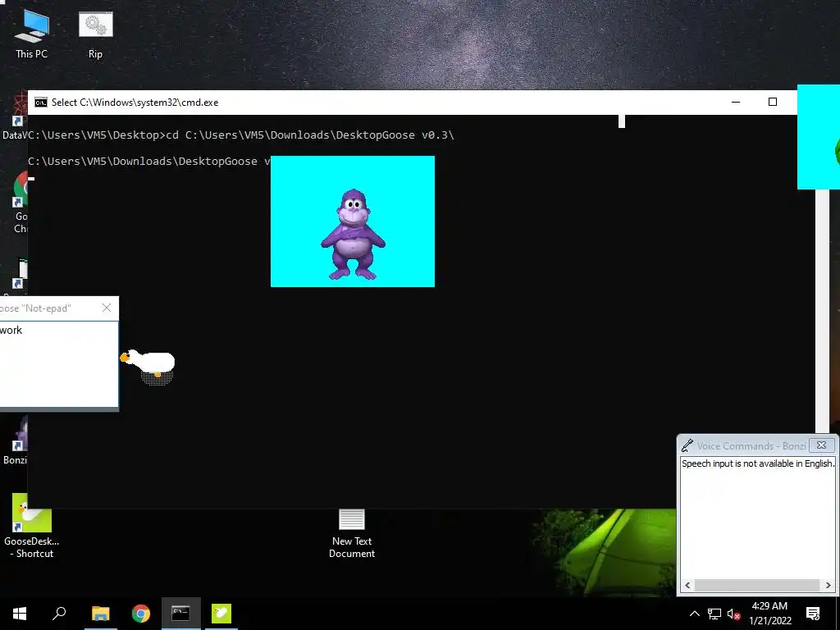Viewport: 840px width, 630px height.
Task: Click the Voice Commands horizontal scrollbar track
Action: (x=757, y=585)
